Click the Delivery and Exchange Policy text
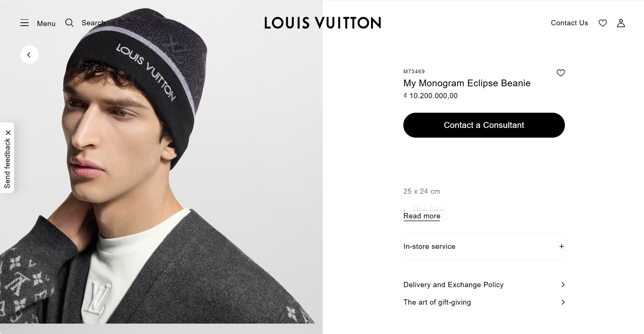 [x=453, y=285]
